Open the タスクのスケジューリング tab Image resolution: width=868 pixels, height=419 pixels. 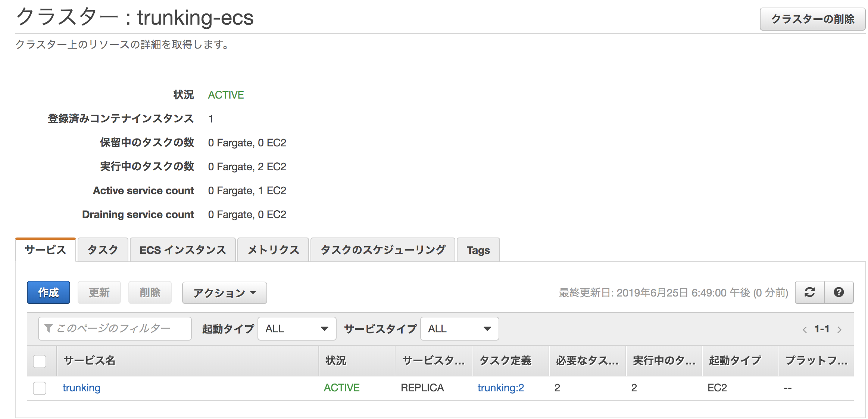(x=383, y=250)
